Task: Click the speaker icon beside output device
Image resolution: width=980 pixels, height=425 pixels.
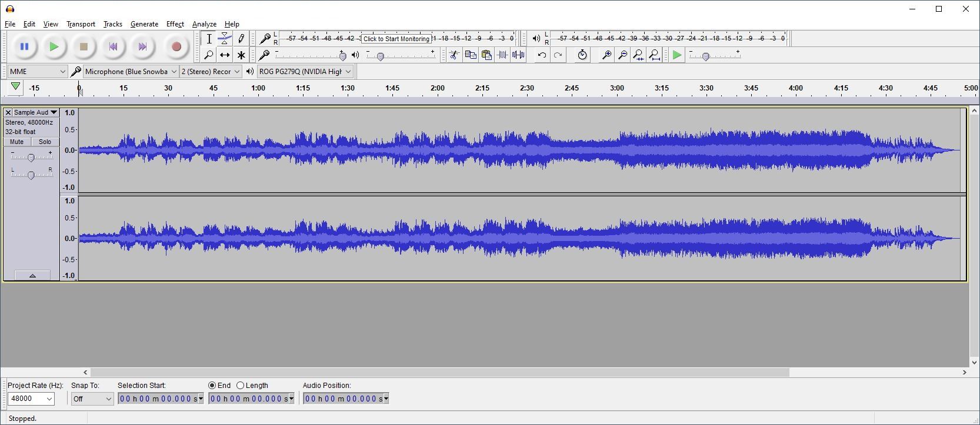Action: (250, 71)
